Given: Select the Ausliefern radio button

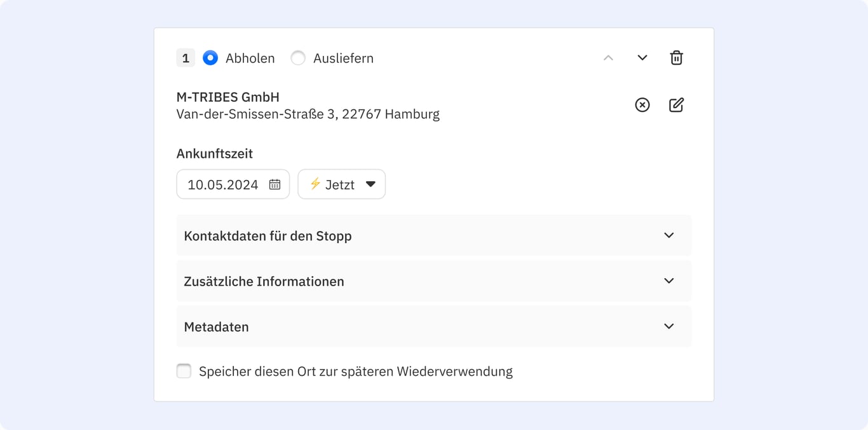Looking at the screenshot, I should [298, 58].
